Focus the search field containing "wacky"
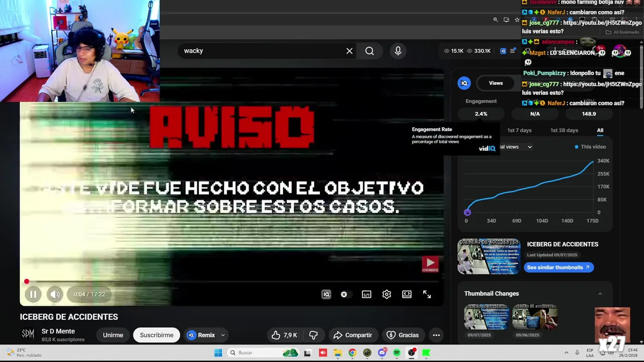 262,51
